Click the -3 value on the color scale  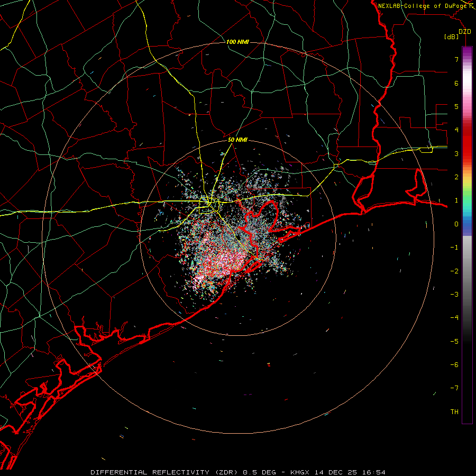point(454,295)
